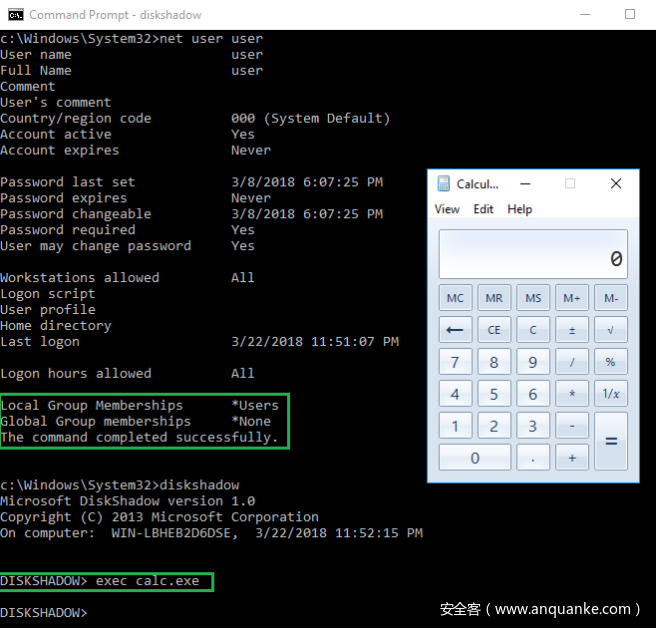Click the minus button in Calculator
The height and width of the screenshot is (628, 656).
(572, 426)
